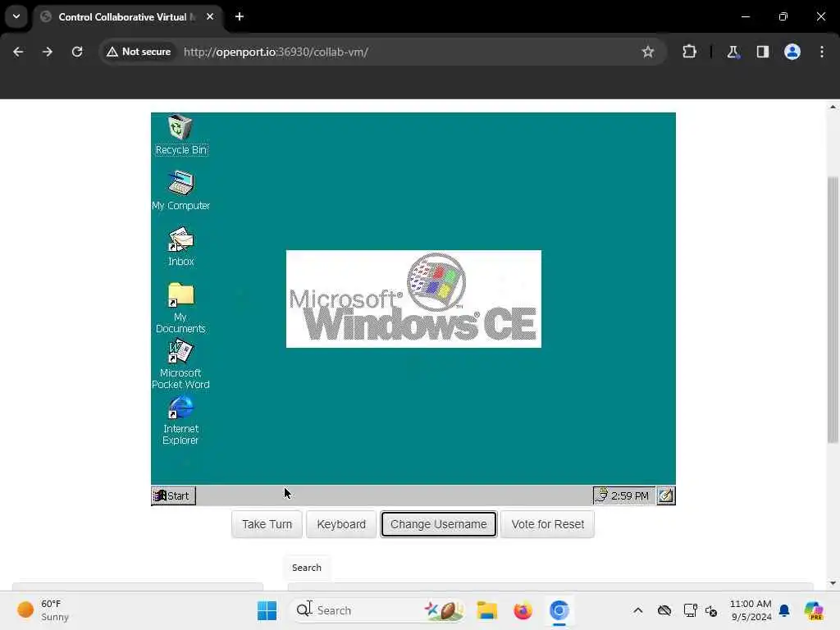840x630 pixels.
Task: Open the tab search dropdown arrow
Action: coord(16,16)
